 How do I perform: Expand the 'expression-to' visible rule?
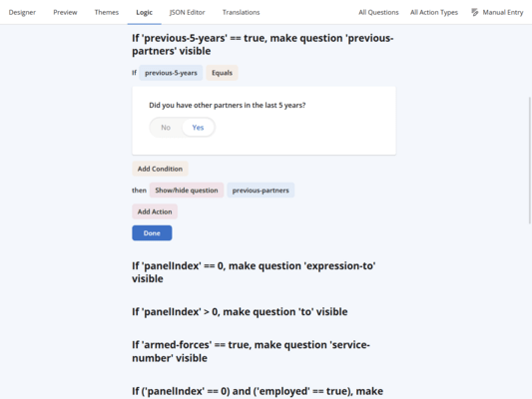[254, 272]
